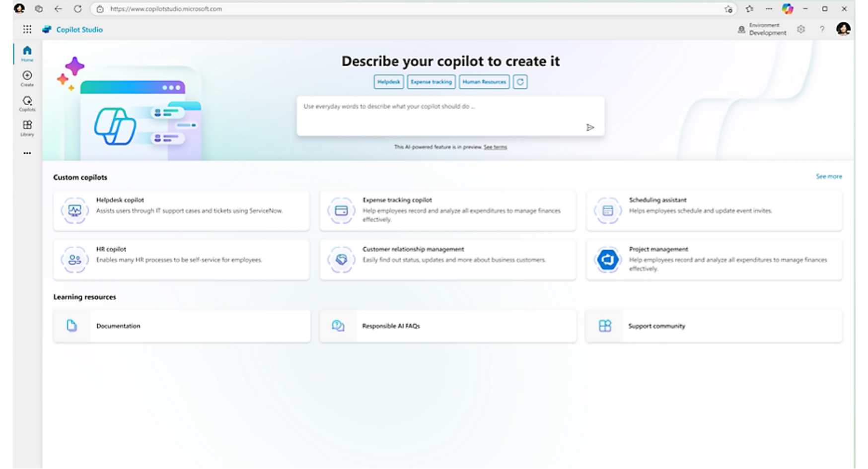Select the Helpdesk suggestion chip
This screenshot has width=868, height=469.
[389, 82]
